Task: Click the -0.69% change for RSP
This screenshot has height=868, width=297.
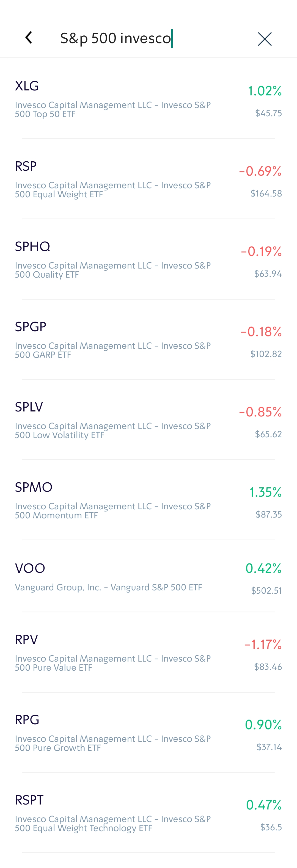Action: pos(260,171)
